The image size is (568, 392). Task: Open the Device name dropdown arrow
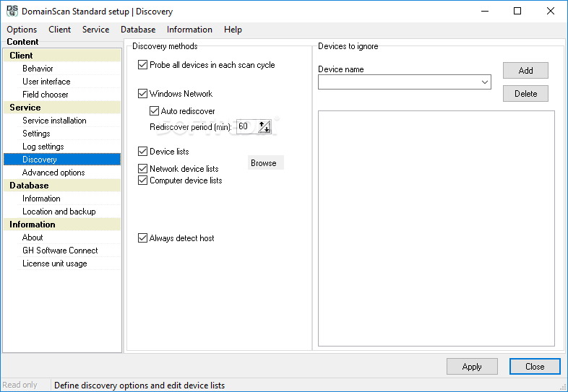485,82
